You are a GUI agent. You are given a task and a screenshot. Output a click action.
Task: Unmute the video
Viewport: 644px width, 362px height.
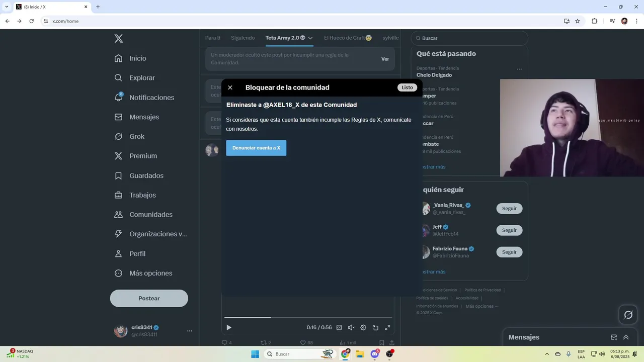click(x=351, y=327)
